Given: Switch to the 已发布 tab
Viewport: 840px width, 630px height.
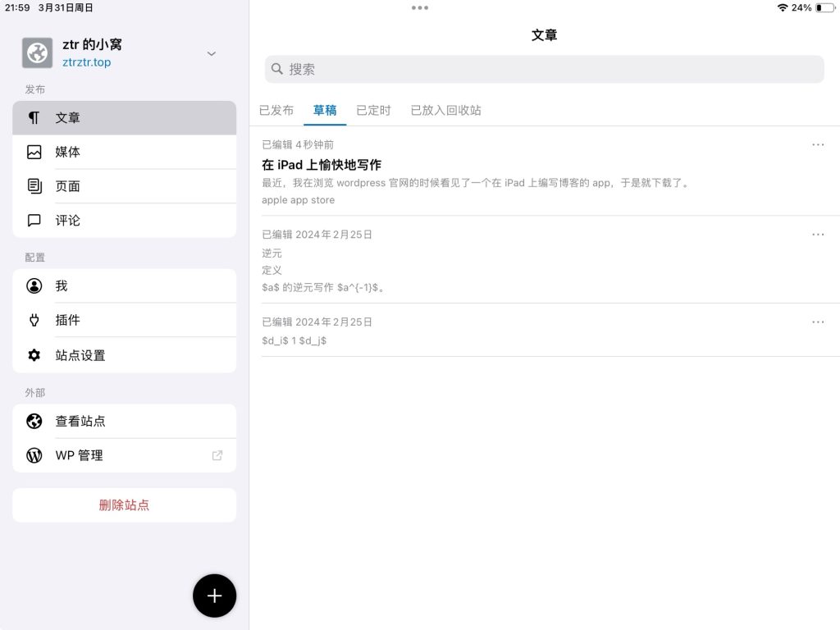Looking at the screenshot, I should pyautogui.click(x=276, y=110).
